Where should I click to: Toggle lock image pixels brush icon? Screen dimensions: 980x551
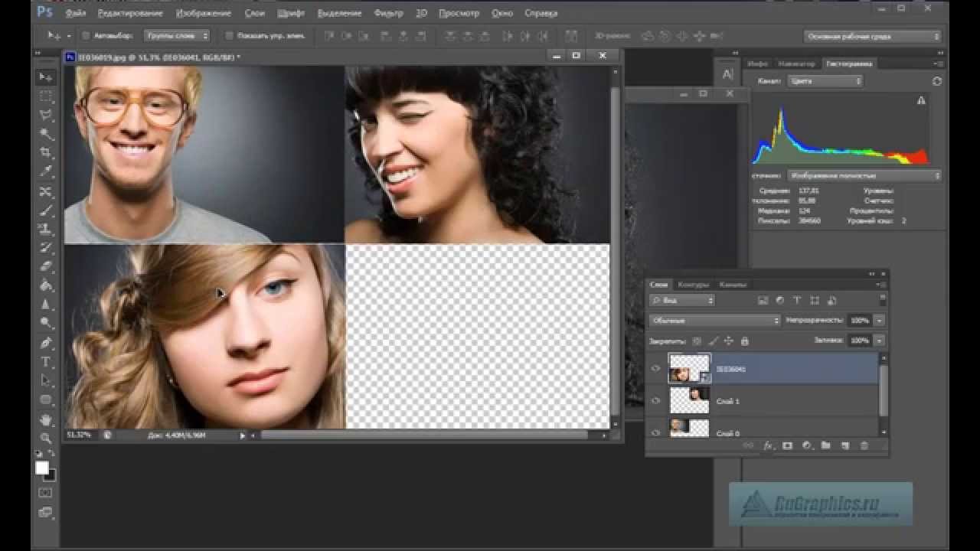coord(713,341)
